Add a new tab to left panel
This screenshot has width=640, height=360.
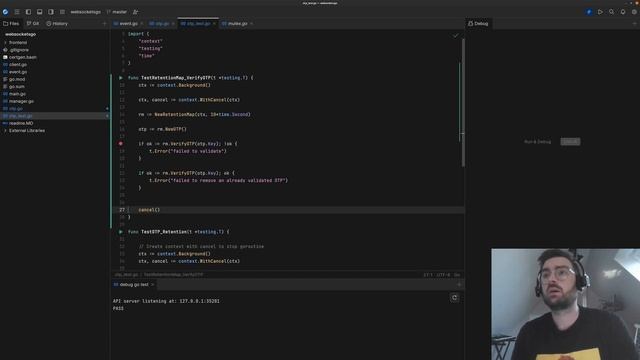click(x=104, y=24)
